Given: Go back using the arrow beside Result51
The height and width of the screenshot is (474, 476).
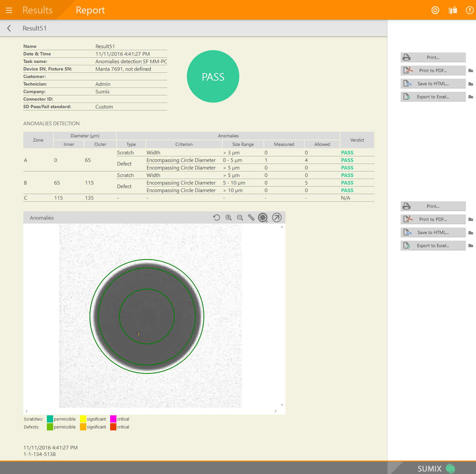Looking at the screenshot, I should pos(9,28).
